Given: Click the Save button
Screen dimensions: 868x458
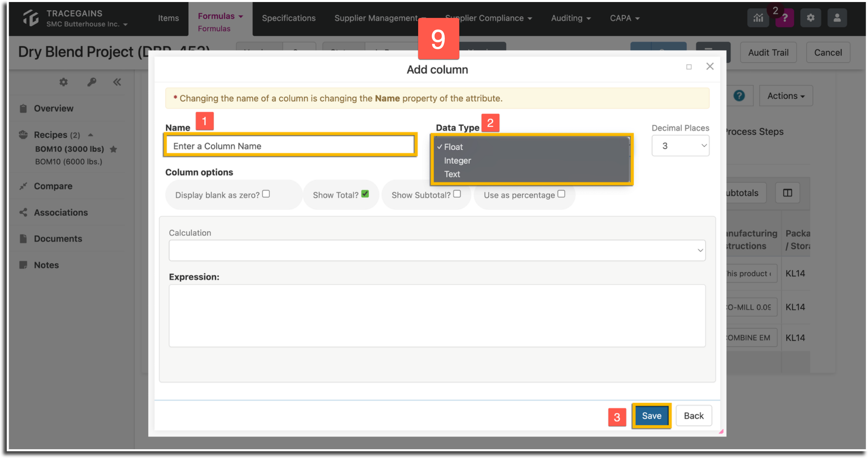Looking at the screenshot, I should (651, 416).
